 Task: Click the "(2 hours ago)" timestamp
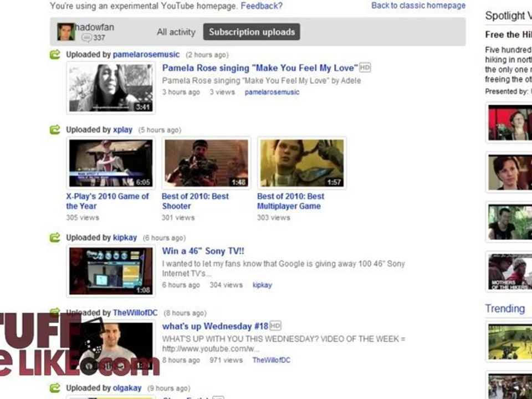pyautogui.click(x=207, y=55)
